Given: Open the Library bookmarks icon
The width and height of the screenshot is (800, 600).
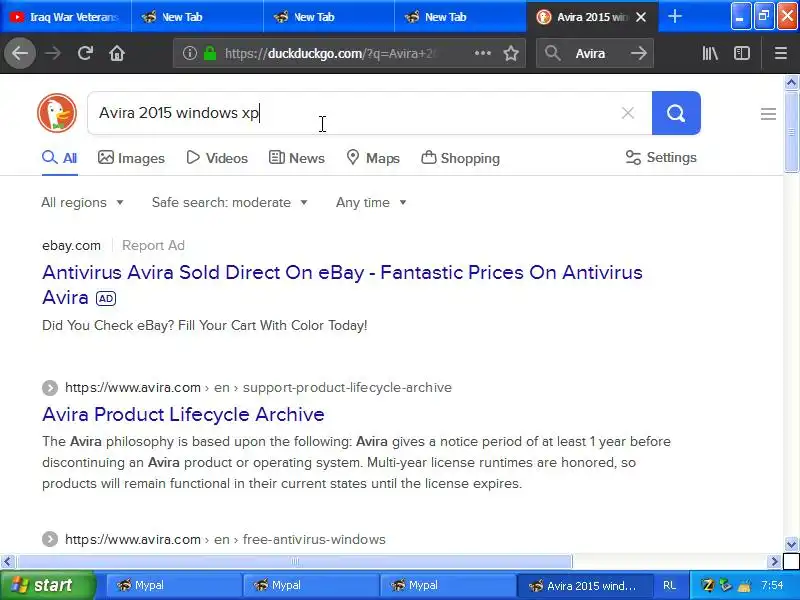Looking at the screenshot, I should [x=710, y=53].
